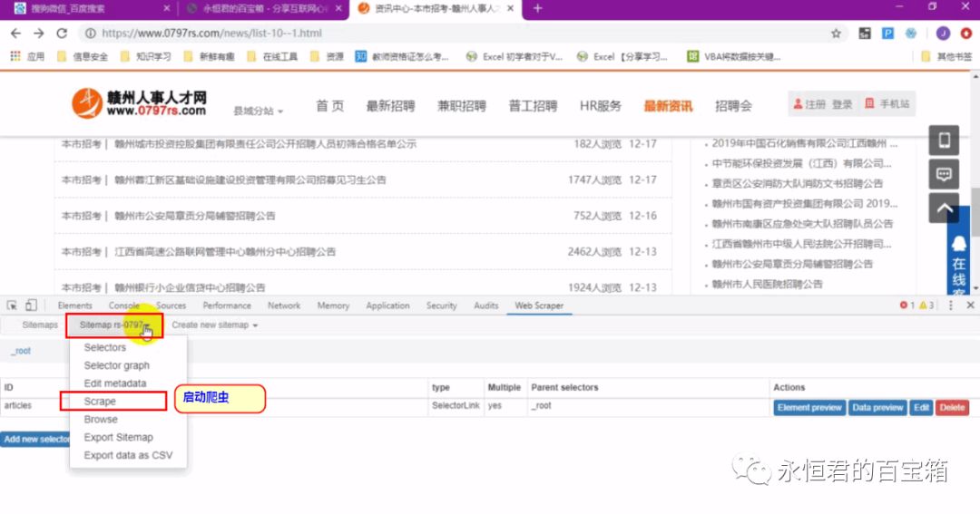
Task: Open the chat message icon on the right sidebar
Action: point(944,174)
